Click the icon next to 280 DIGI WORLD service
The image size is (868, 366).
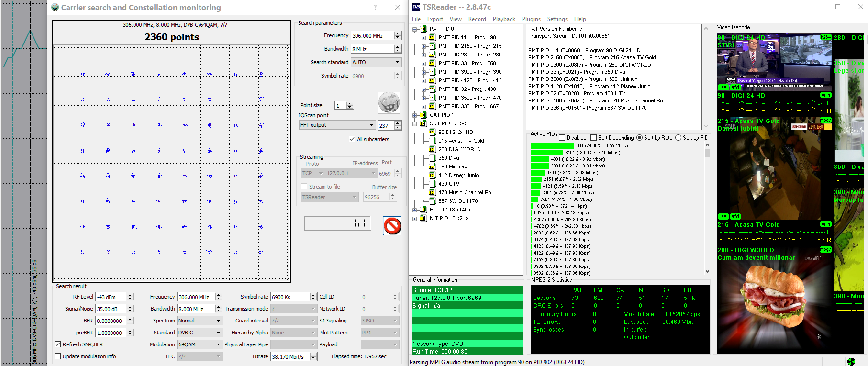[433, 149]
